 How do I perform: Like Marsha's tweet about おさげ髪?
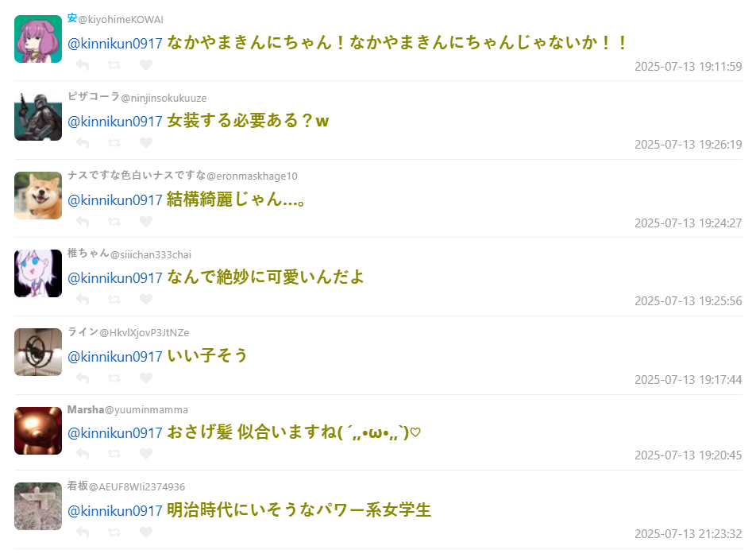145,454
